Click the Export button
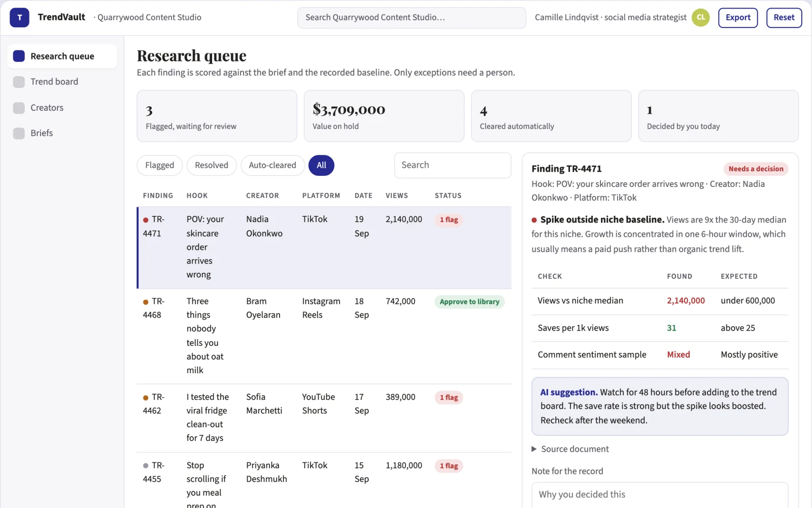Screen dimensions: 812x508 [x=738, y=17]
